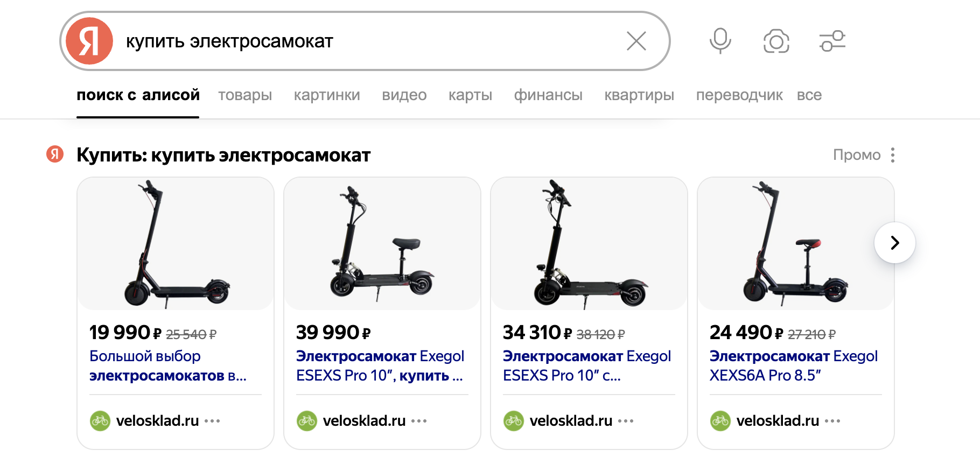Open search settings via the sliders icon
Image resolution: width=980 pixels, height=464 pixels.
[x=832, y=41]
